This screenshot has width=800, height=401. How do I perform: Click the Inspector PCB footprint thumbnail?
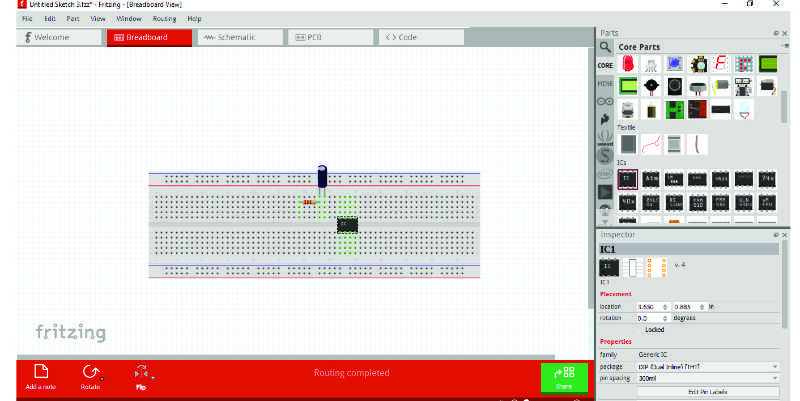(657, 268)
